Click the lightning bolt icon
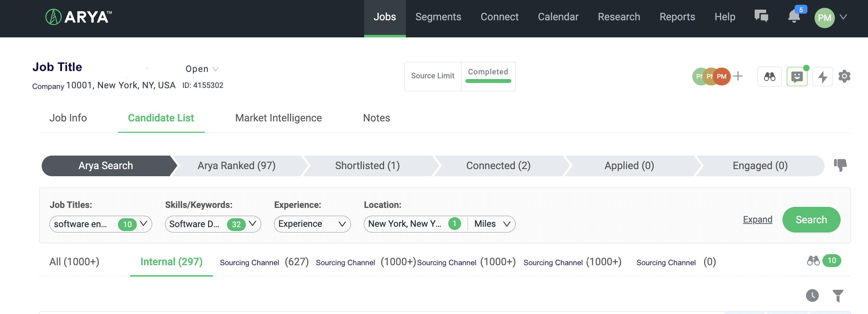This screenshot has height=314, width=868. coord(822,77)
